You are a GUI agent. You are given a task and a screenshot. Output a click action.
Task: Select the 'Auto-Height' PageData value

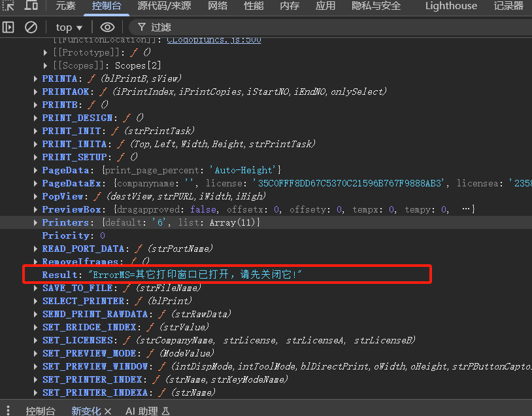[x=243, y=170]
